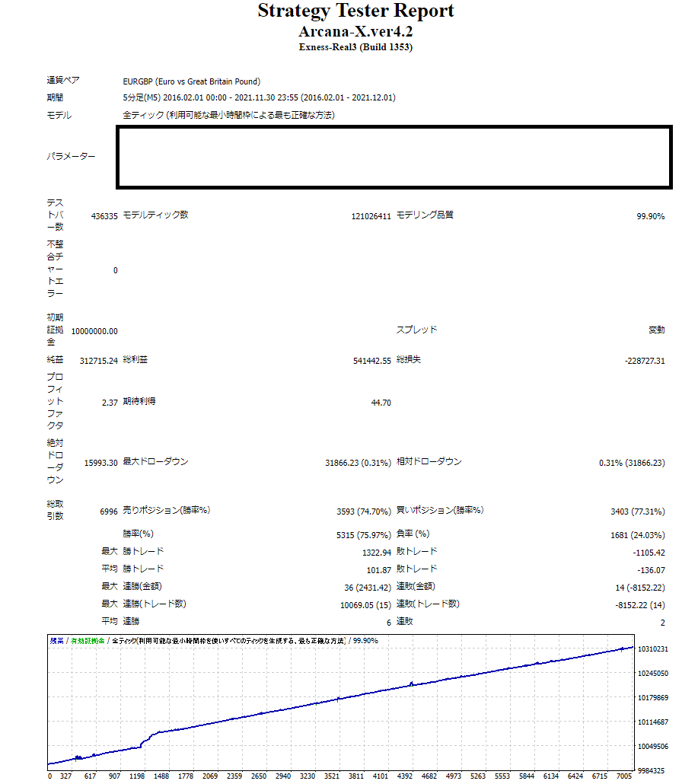Click the "勝率(%)" label
This screenshot has height=784, width=698.
pos(138,534)
